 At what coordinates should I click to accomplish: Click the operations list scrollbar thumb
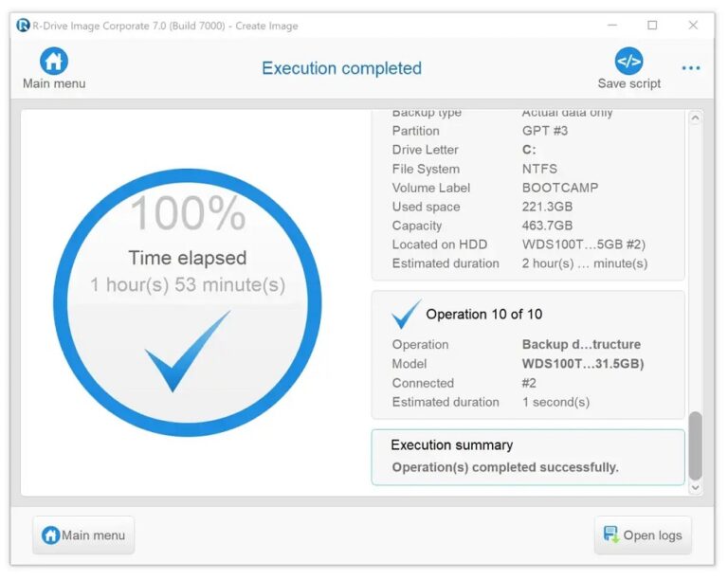click(696, 445)
